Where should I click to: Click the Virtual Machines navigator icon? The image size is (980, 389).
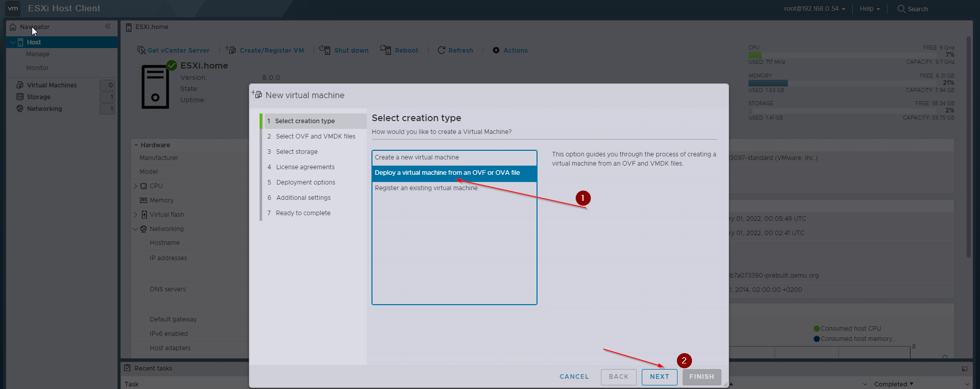tap(20, 85)
